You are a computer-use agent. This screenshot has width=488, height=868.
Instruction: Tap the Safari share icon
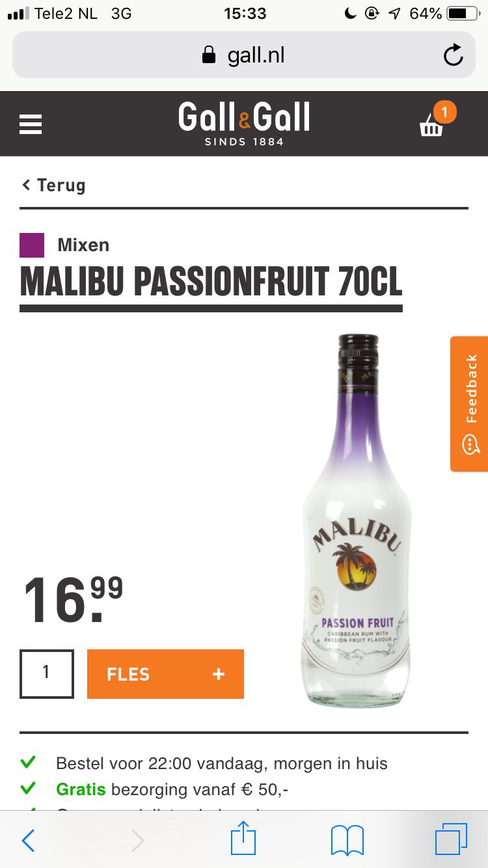click(x=243, y=839)
